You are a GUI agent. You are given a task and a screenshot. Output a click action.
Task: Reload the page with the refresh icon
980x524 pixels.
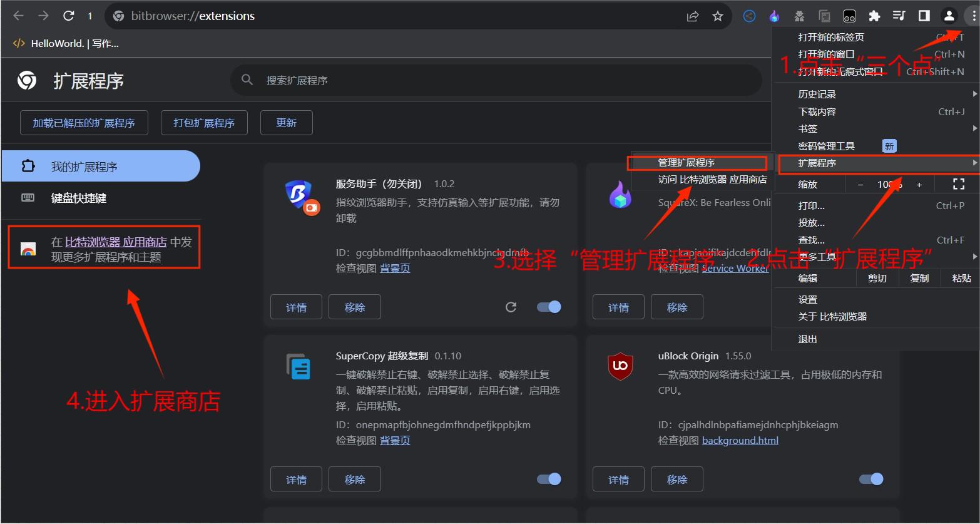(x=68, y=16)
